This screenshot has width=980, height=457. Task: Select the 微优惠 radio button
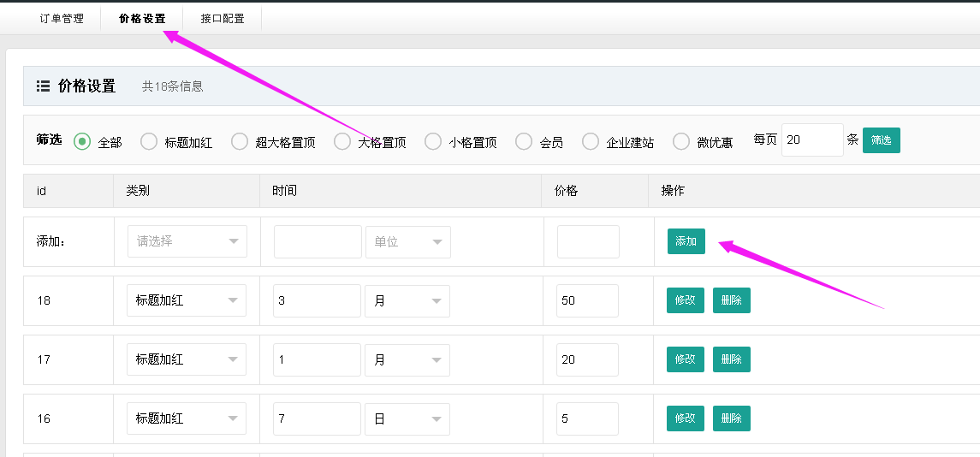click(681, 142)
